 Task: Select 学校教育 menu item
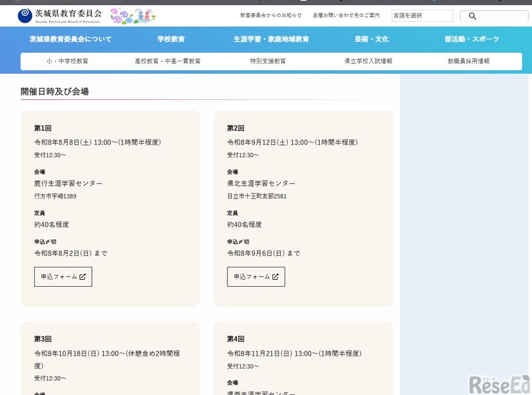click(x=171, y=39)
